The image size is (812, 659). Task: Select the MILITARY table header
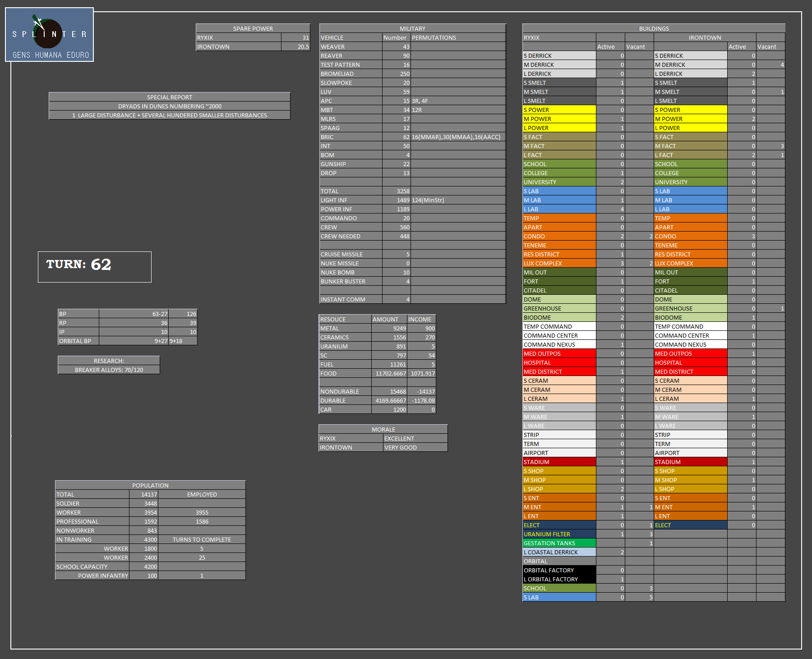tap(412, 28)
